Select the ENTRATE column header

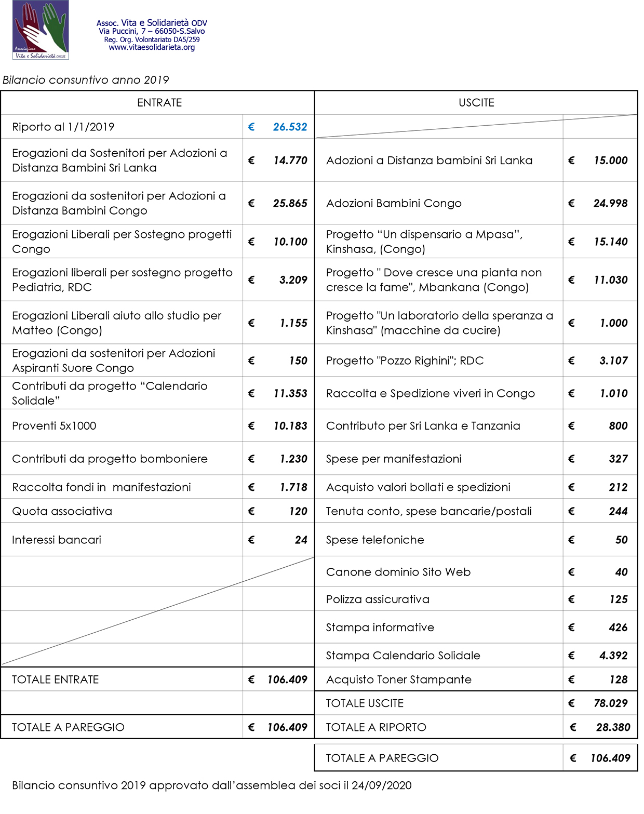click(159, 103)
